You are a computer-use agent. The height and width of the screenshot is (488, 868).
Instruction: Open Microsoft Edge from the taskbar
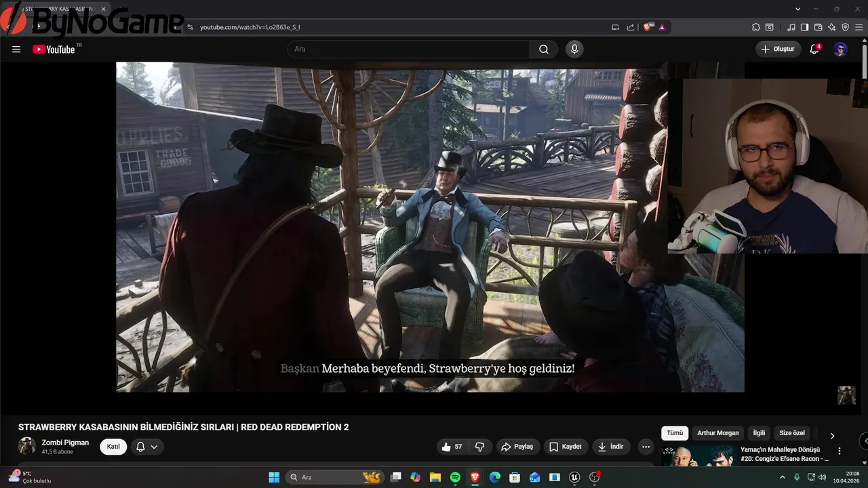pos(495,477)
